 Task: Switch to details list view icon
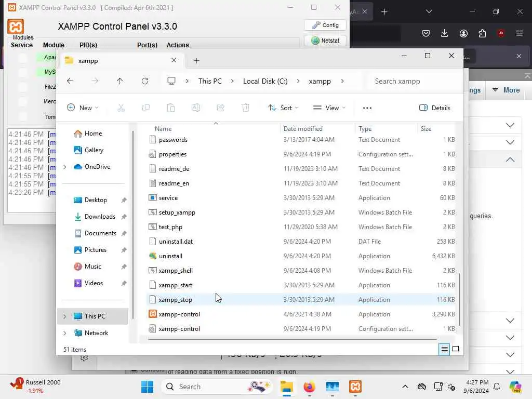[444, 349]
